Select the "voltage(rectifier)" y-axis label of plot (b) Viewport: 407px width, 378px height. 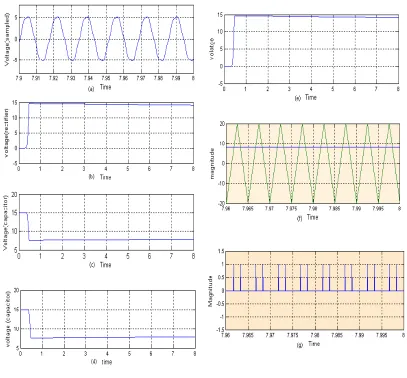click(7, 134)
